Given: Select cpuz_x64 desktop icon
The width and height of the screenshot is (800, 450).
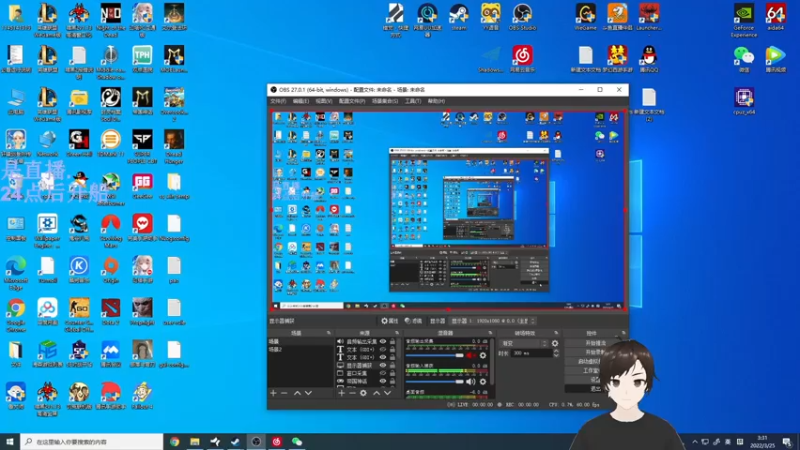Looking at the screenshot, I should pyautogui.click(x=744, y=101).
